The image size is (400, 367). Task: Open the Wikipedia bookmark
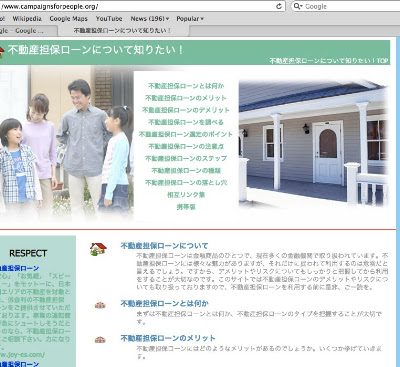coord(27,19)
